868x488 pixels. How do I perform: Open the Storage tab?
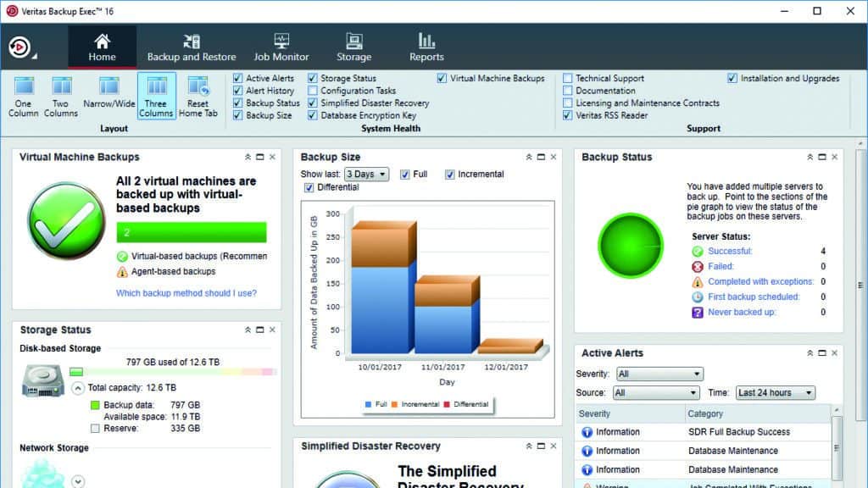353,47
